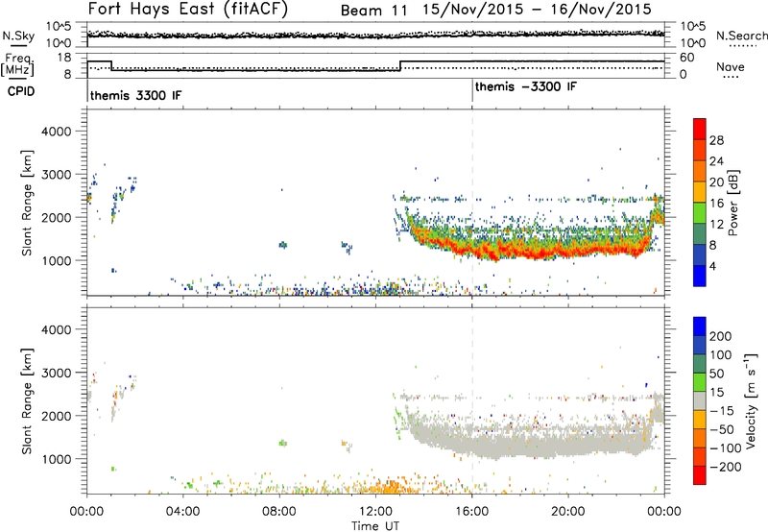This screenshot has height=532, width=768.
Task: Pick the green Velocity segment between 15 and 50
Action: (x=700, y=382)
